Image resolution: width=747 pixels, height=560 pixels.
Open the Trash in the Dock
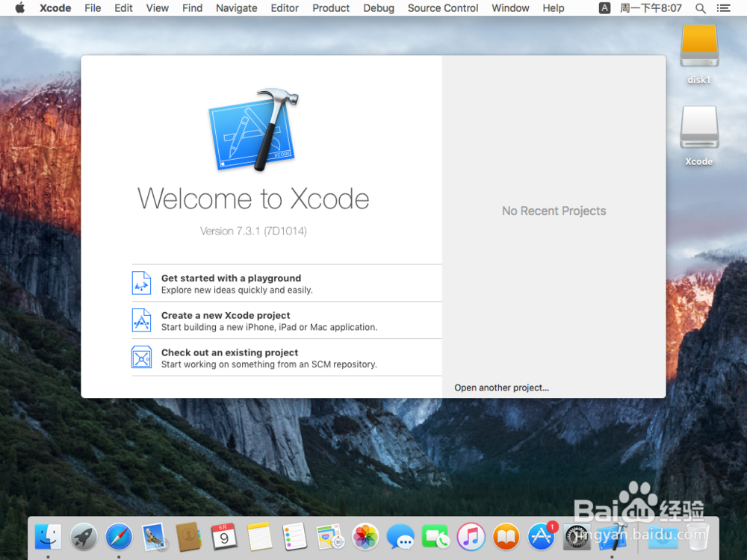[x=698, y=537]
